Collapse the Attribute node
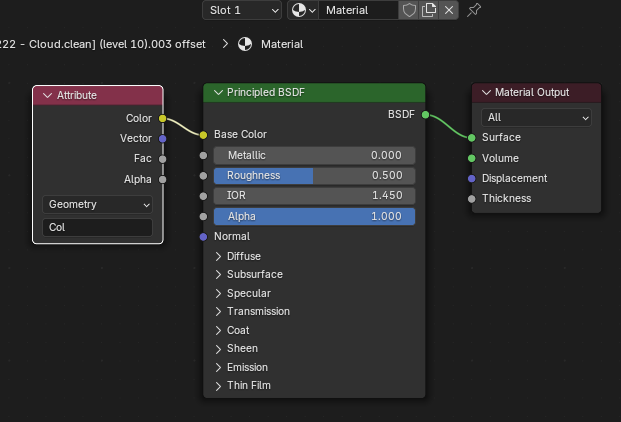This screenshot has height=422, width=621. point(48,95)
